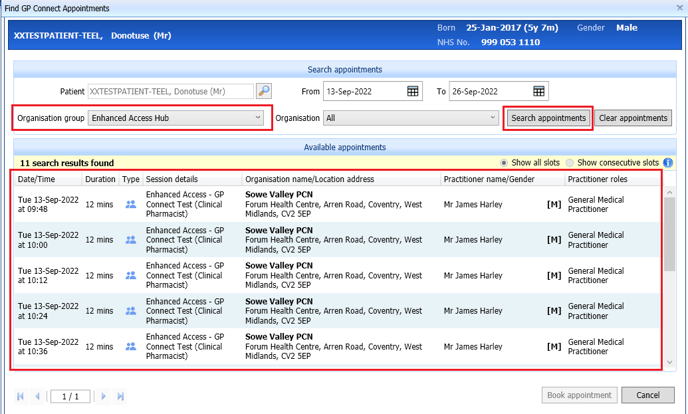
Task: Click the patient search magnifier icon
Action: (264, 91)
